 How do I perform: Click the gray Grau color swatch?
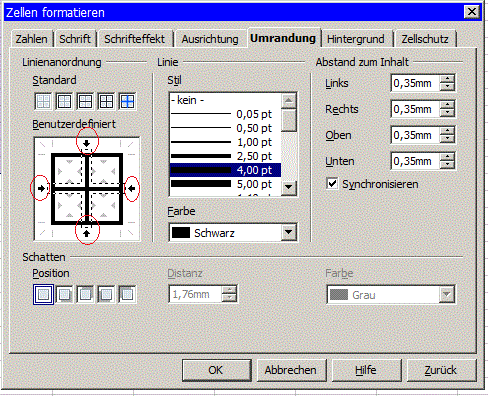(x=339, y=295)
